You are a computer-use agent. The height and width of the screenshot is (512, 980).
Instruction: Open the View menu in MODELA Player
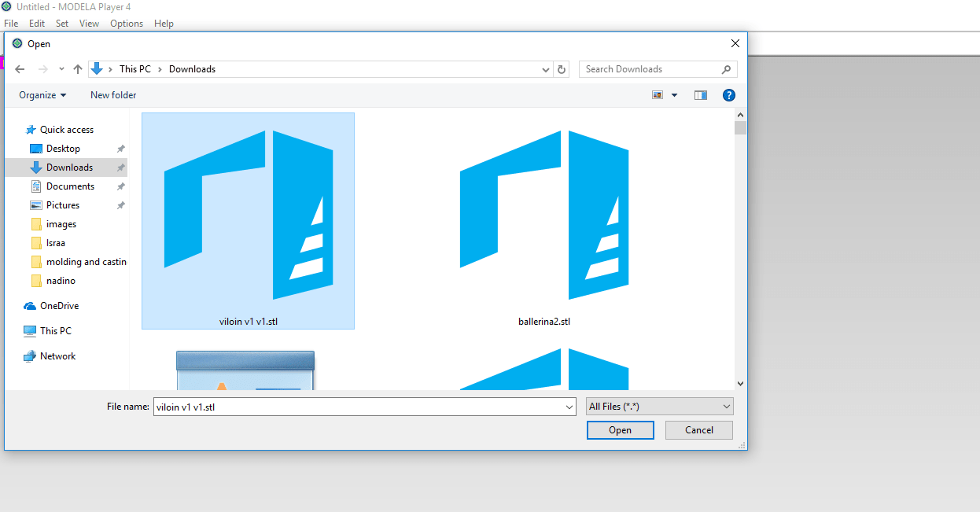pos(89,24)
